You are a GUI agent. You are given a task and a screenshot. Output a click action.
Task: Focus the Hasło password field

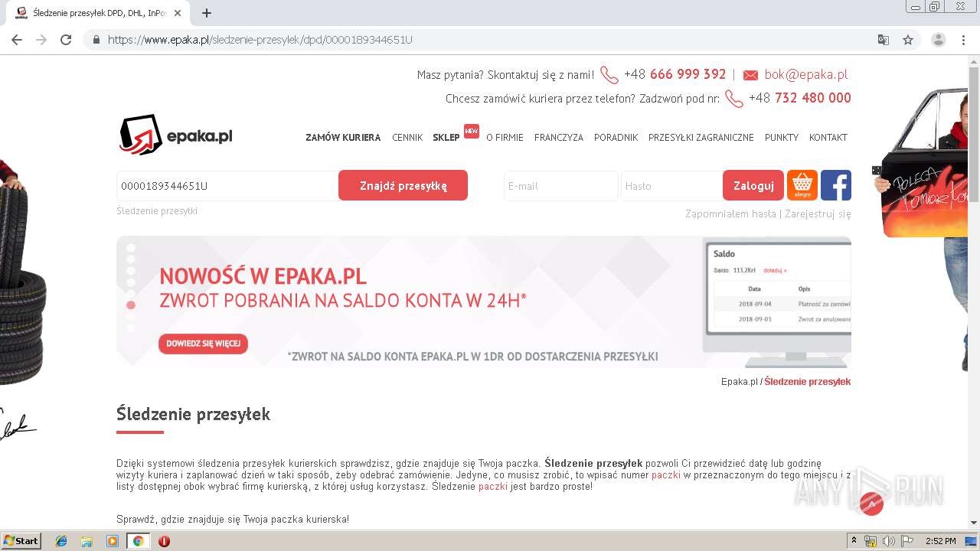coord(671,186)
